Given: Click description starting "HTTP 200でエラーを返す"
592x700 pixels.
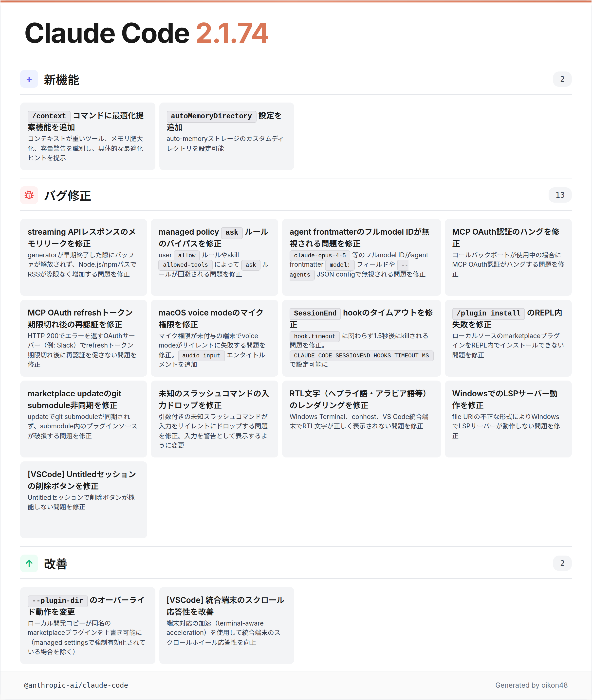Looking at the screenshot, I should pyautogui.click(x=82, y=350).
